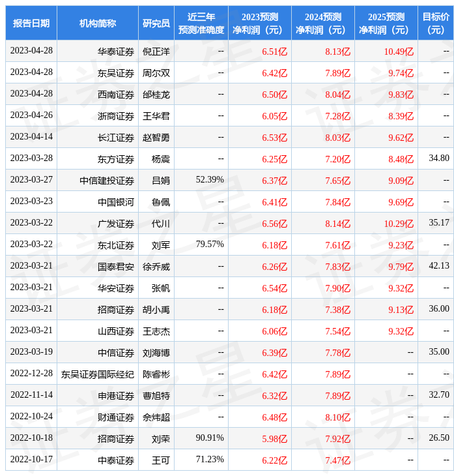
Task: Select researcher 陈睿彬
Action: [x=156, y=375]
